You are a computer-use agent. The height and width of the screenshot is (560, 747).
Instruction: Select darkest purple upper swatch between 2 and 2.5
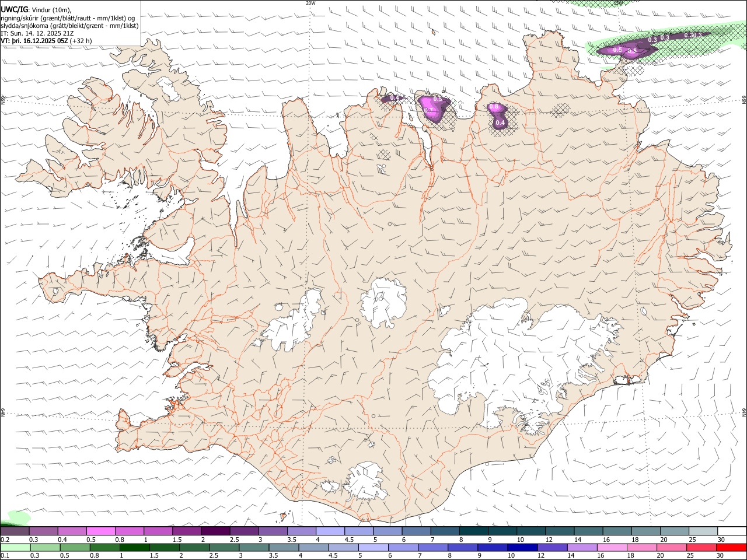[215, 531]
